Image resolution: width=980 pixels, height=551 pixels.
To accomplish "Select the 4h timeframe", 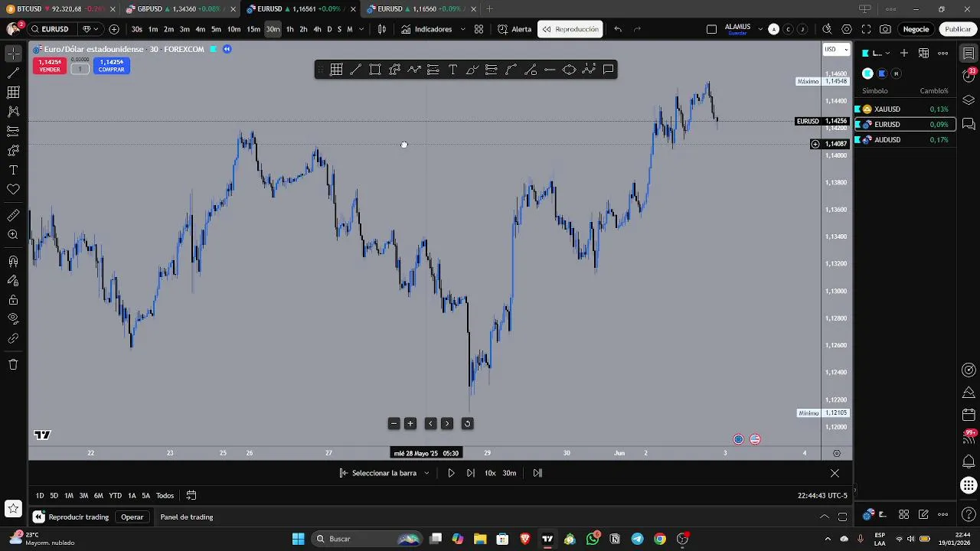I will click(x=317, y=29).
